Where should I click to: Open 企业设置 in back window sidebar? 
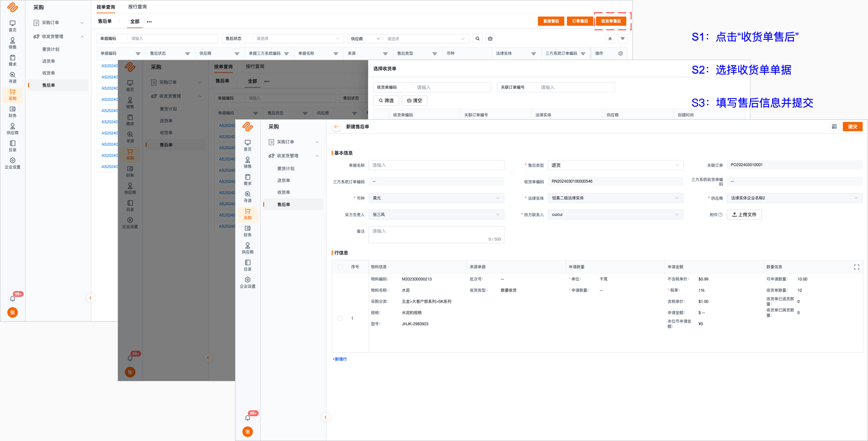point(13,163)
